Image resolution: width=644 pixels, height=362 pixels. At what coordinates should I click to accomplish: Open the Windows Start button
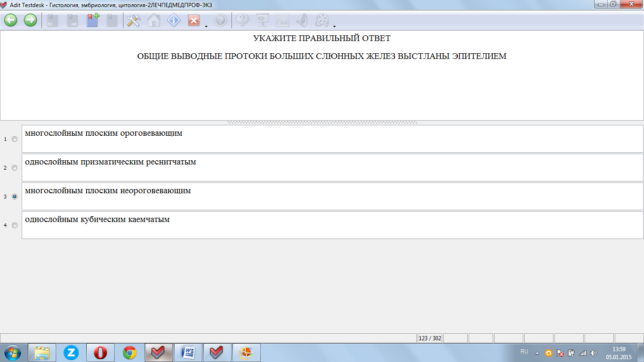(x=13, y=353)
